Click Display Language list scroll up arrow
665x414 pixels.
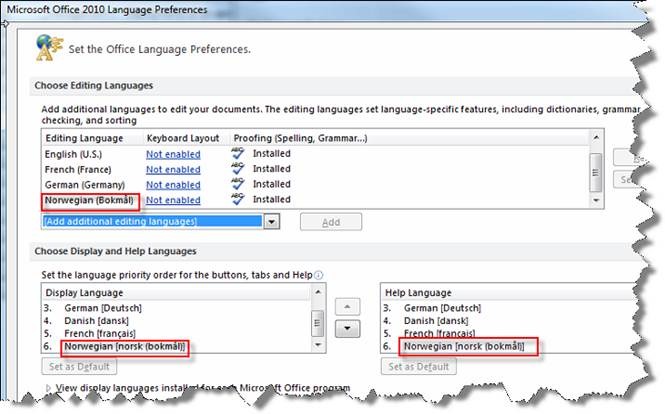click(x=318, y=292)
